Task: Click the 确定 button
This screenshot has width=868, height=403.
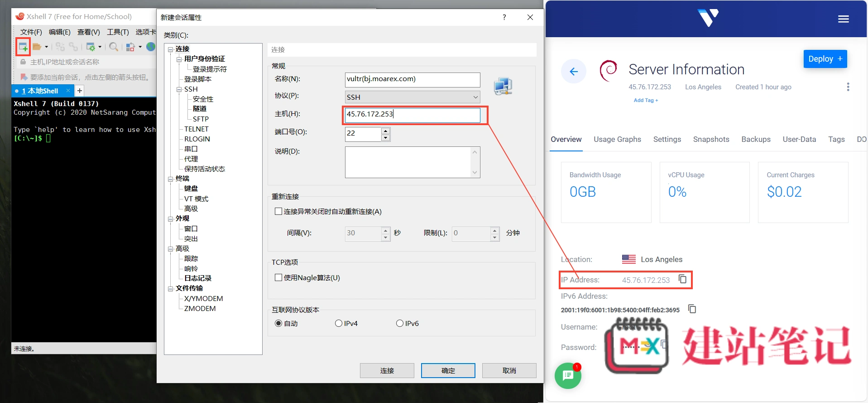Action: point(448,370)
